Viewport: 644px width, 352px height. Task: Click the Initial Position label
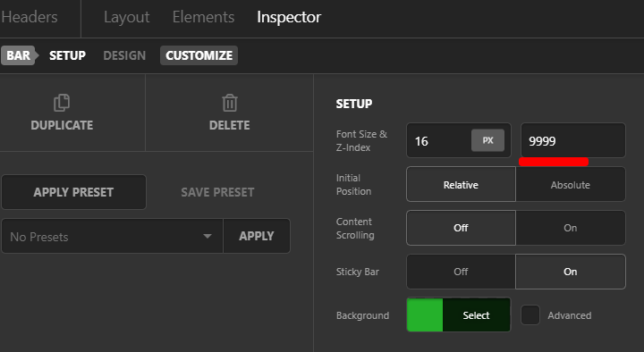[353, 185]
